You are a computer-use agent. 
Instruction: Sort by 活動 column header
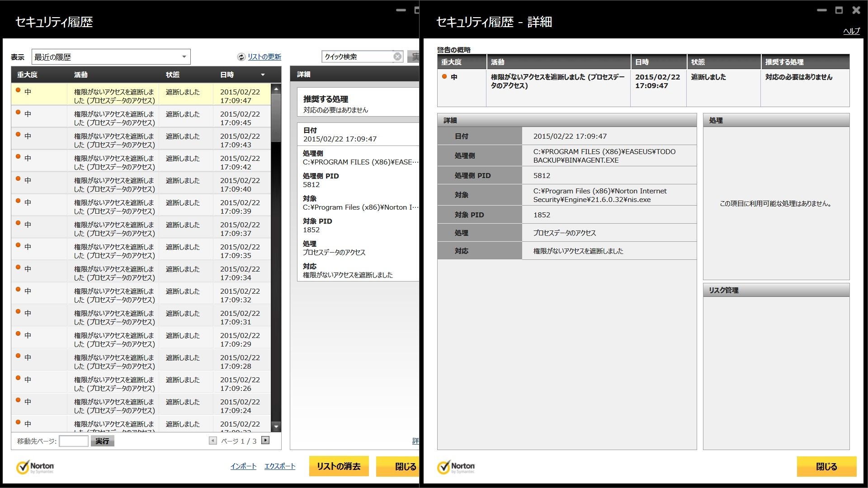pos(81,75)
